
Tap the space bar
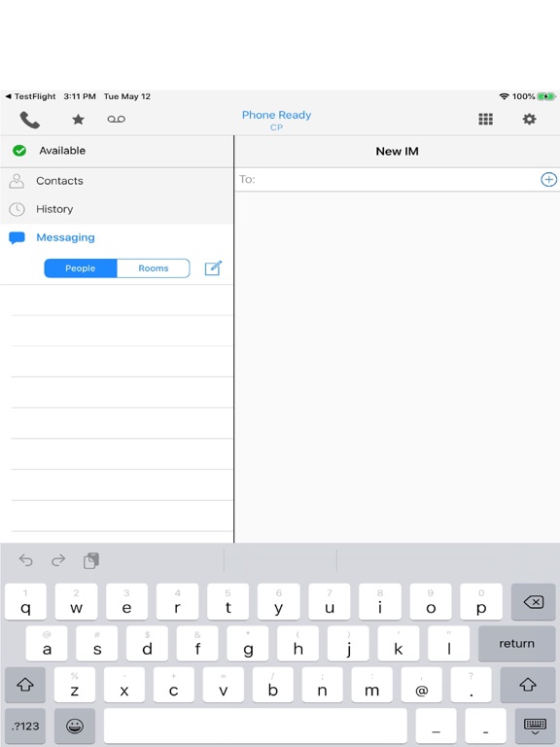(x=256, y=726)
